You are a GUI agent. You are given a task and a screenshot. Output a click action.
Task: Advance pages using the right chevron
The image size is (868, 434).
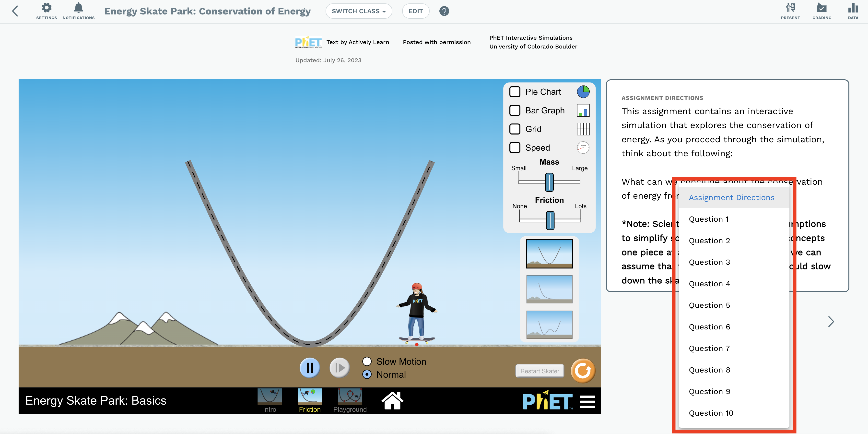pos(831,322)
